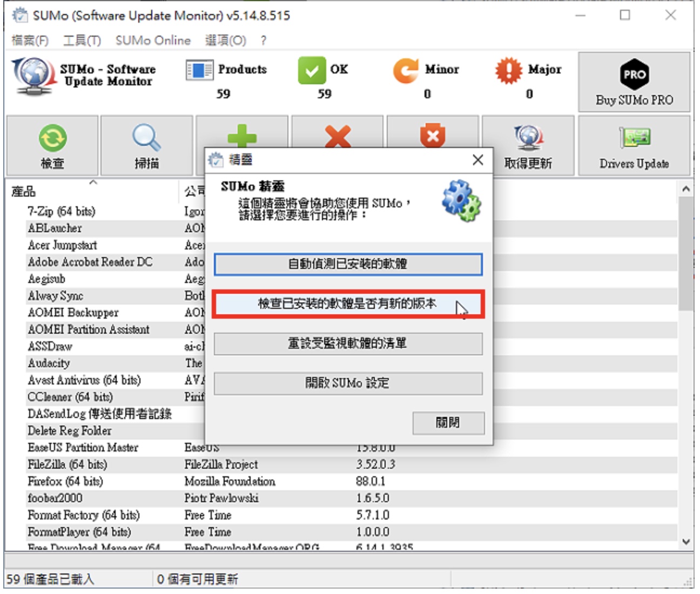The height and width of the screenshot is (594, 700).
Task: Click 檢查已安裝的軟體是否有新的版本 button
Action: [348, 304]
